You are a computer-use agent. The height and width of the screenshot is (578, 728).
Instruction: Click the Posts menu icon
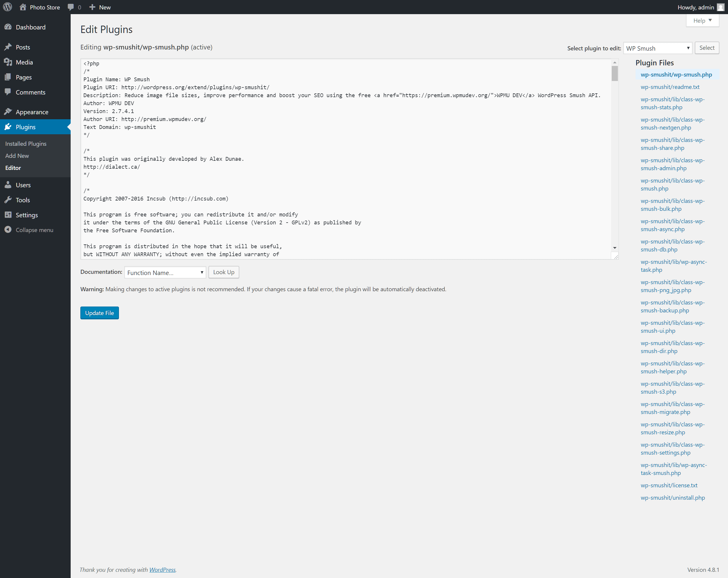(x=8, y=47)
